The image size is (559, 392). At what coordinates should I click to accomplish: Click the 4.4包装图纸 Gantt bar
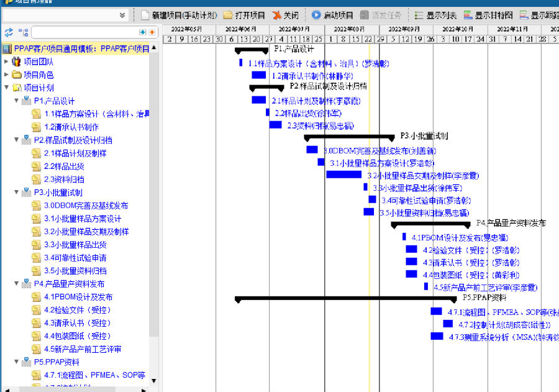pos(411,274)
